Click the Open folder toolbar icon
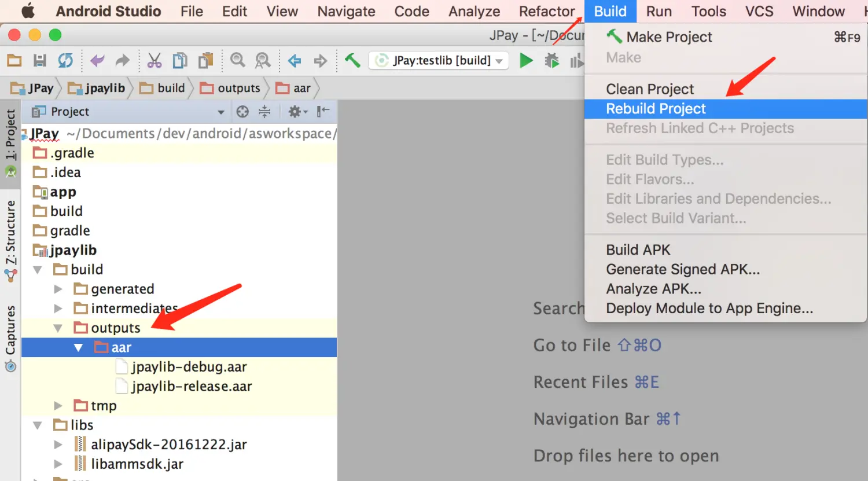868x481 pixels. coord(14,60)
